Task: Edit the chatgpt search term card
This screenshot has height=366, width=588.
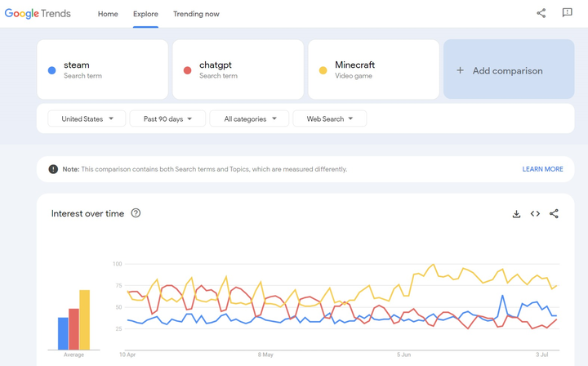Action: (x=238, y=69)
